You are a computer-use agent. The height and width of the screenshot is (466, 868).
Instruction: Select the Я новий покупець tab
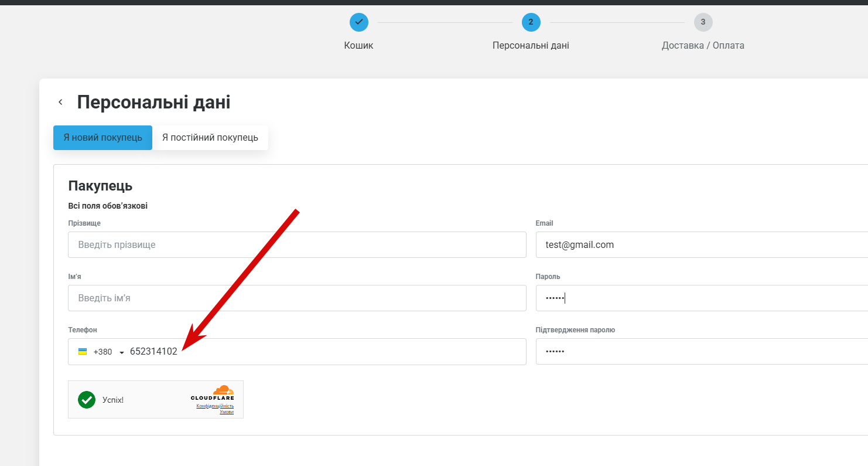point(102,137)
